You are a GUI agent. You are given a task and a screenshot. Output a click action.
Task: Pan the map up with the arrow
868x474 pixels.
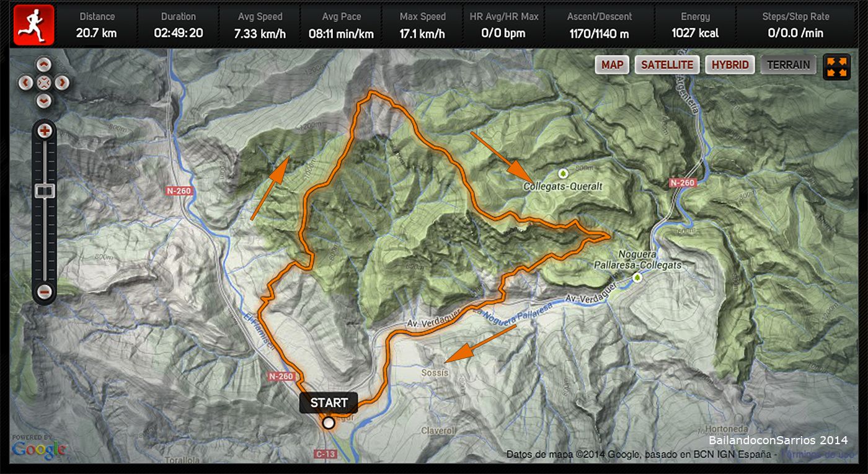pyautogui.click(x=43, y=63)
